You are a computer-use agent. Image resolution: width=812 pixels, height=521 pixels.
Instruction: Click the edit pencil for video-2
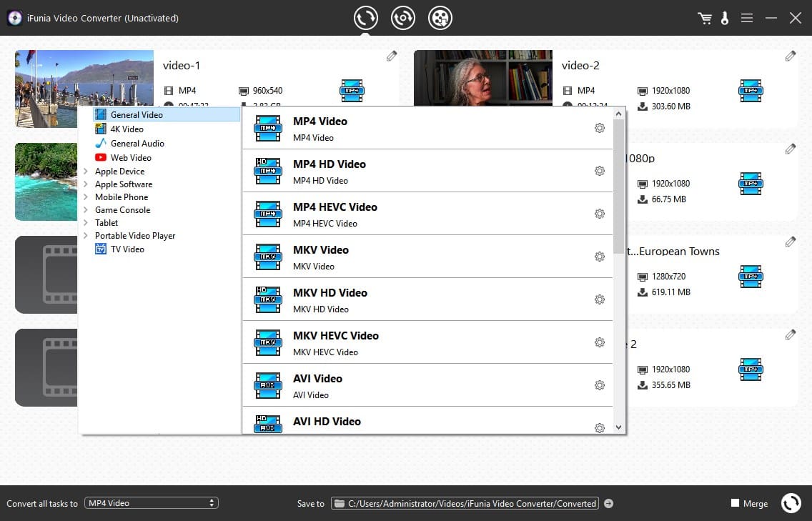[x=790, y=56]
